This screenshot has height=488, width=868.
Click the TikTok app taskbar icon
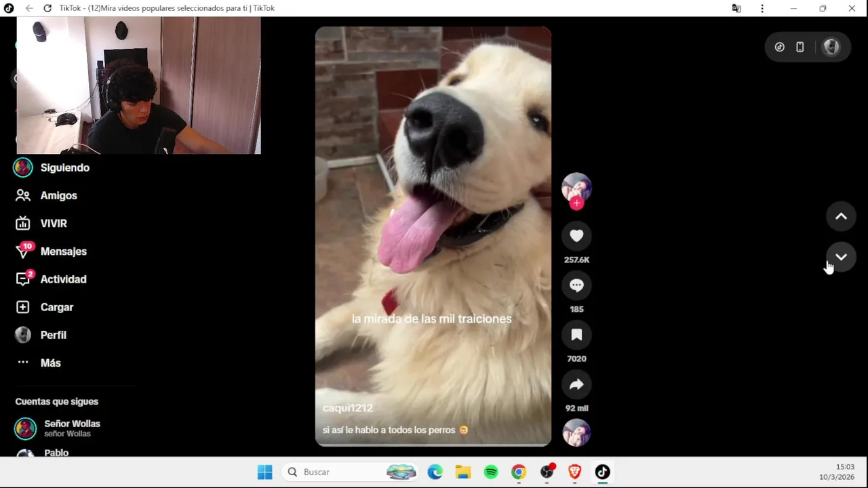[x=602, y=472]
